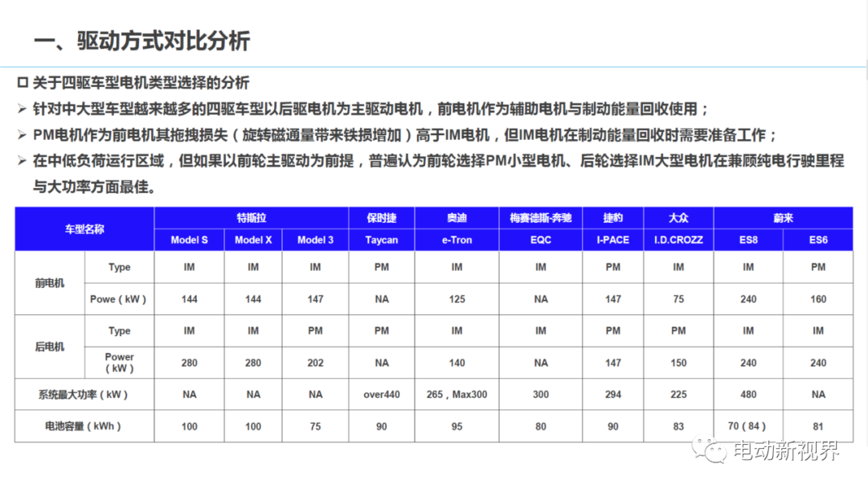
Task: Select the 系统最大功率 row label
Action: pyautogui.click(x=84, y=394)
